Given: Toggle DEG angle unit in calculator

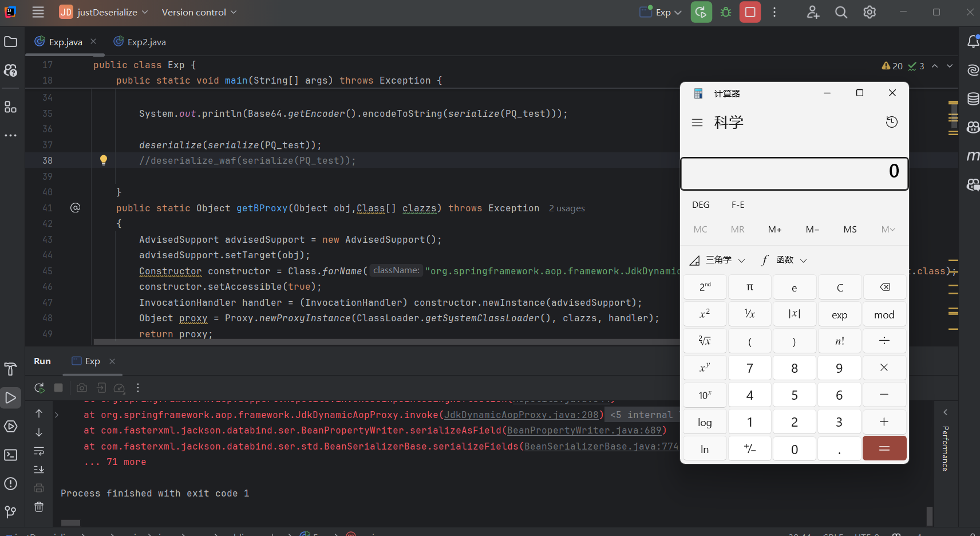Looking at the screenshot, I should coord(701,205).
